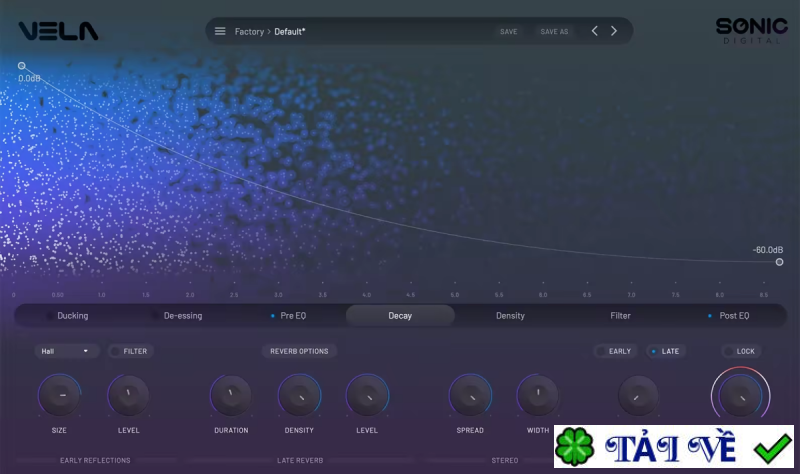Switch to the De-essing tab
Screen dimensions: 800x474
point(183,316)
